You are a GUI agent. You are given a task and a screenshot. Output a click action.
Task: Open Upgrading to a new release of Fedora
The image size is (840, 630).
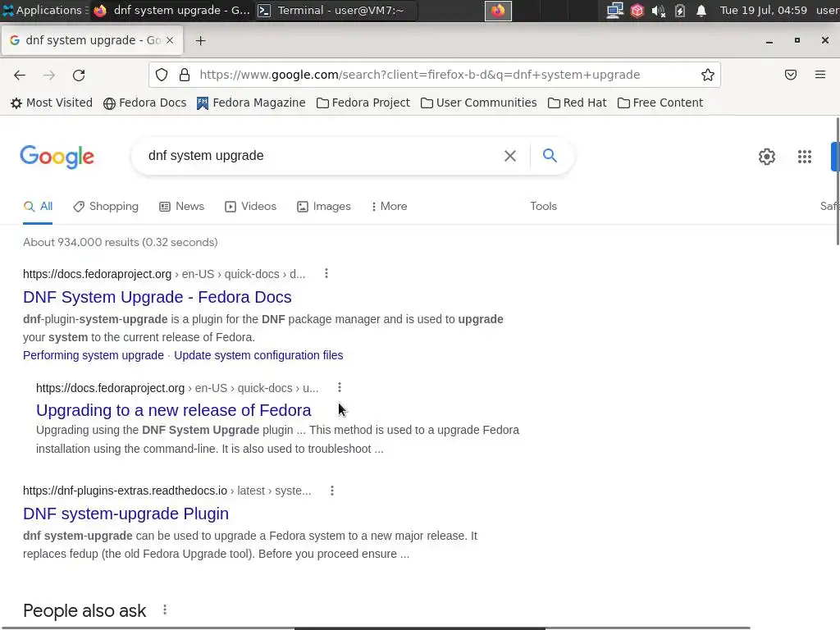[174, 410]
